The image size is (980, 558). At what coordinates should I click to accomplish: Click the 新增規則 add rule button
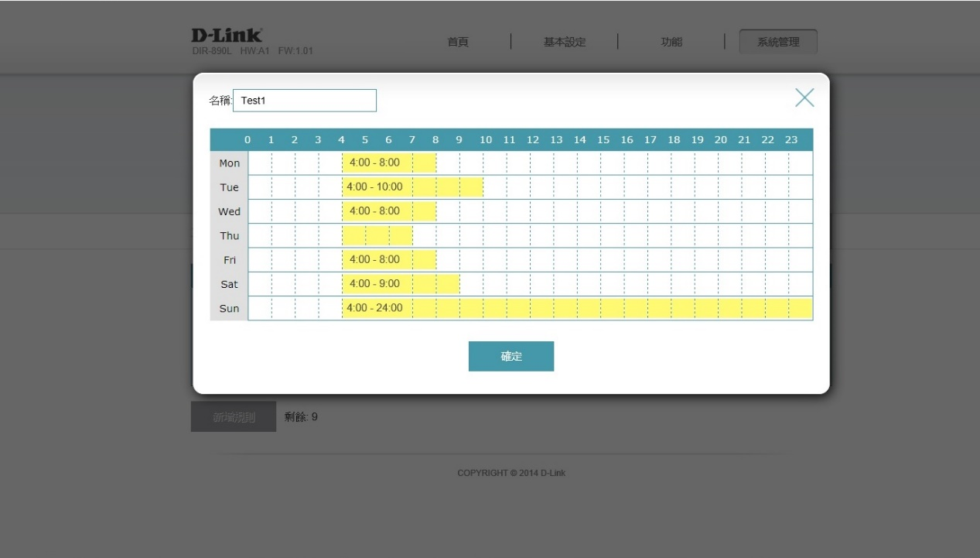[x=233, y=417]
